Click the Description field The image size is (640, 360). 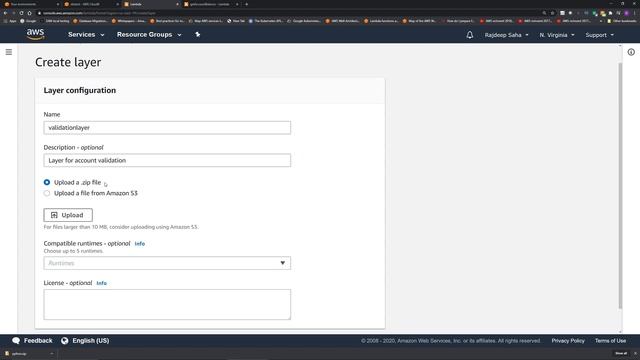pyautogui.click(x=167, y=160)
